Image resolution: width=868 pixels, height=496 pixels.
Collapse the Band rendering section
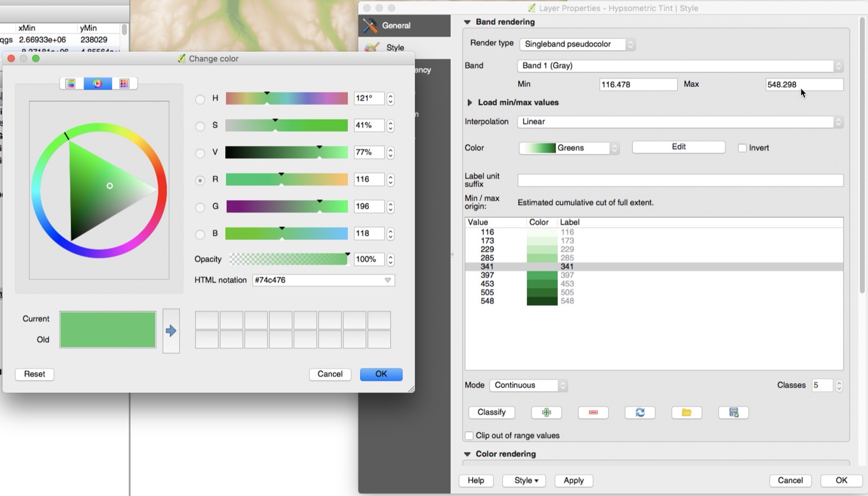pos(467,22)
